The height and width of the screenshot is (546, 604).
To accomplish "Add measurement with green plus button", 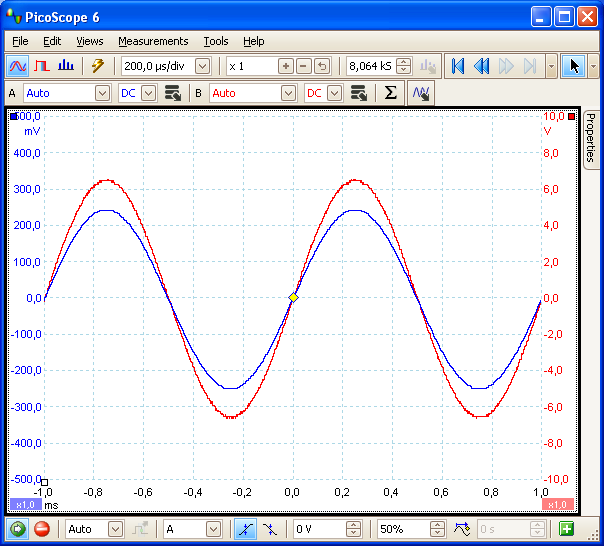I will (x=567, y=529).
